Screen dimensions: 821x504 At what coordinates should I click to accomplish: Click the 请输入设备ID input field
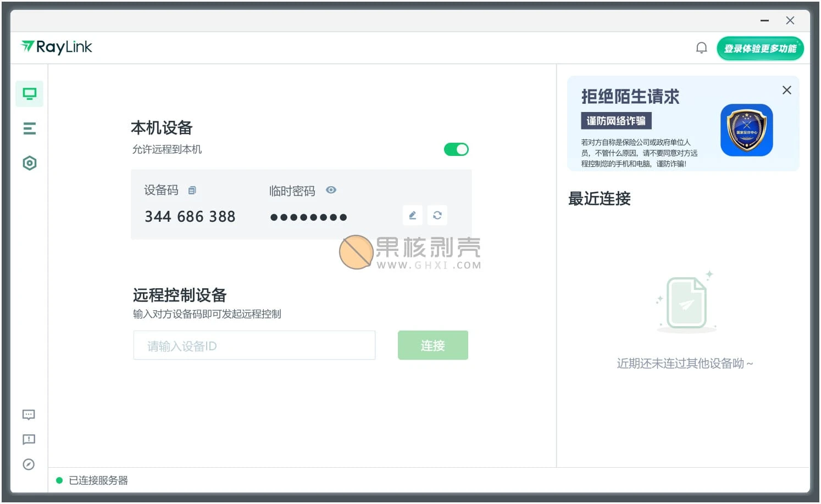[x=254, y=345]
